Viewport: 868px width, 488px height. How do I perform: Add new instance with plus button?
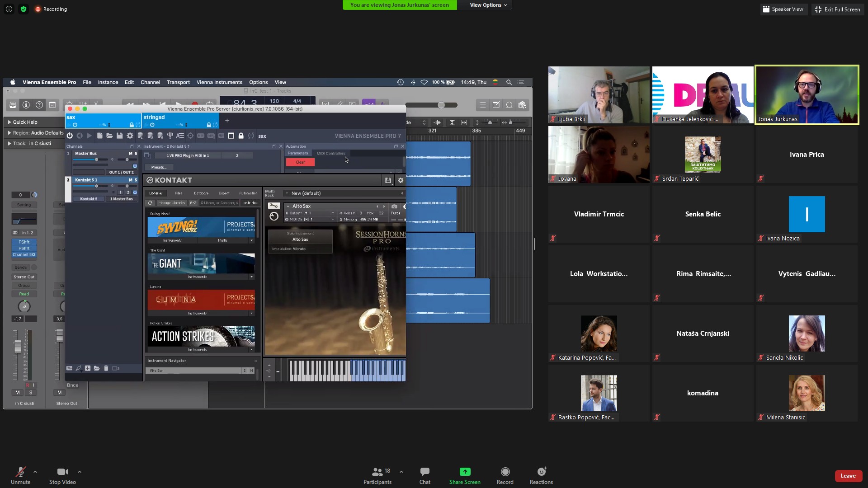coord(227,121)
